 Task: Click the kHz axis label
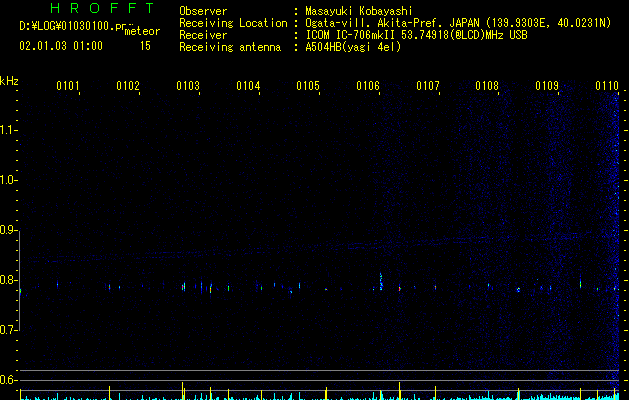coord(9,81)
